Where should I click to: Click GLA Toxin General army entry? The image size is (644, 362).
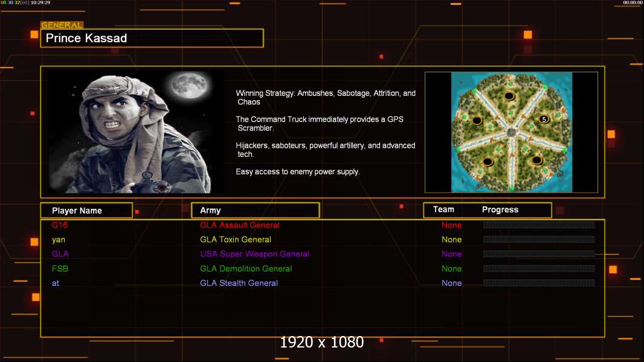click(x=236, y=240)
